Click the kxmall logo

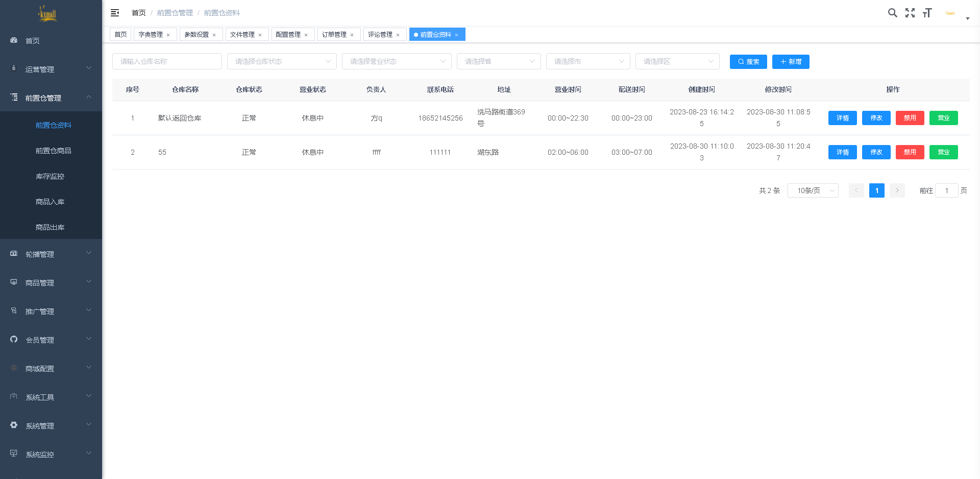48,14
